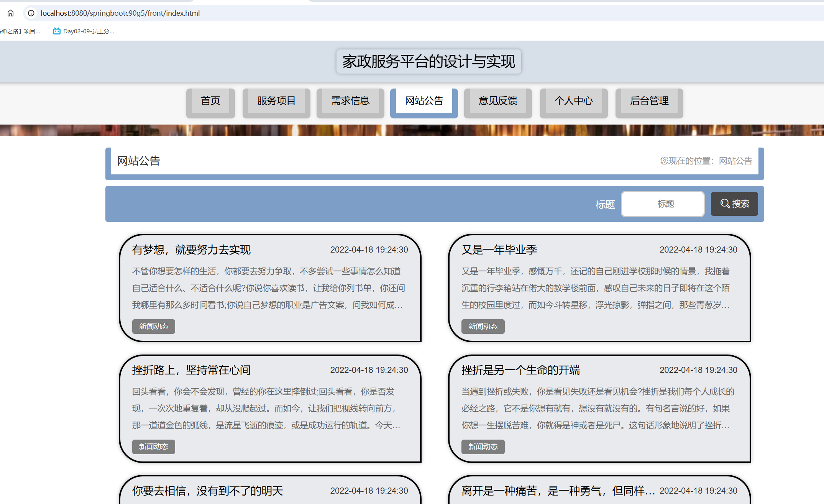Click the date on 有梦想 article card
This screenshot has width=824, height=504.
pyautogui.click(x=369, y=250)
